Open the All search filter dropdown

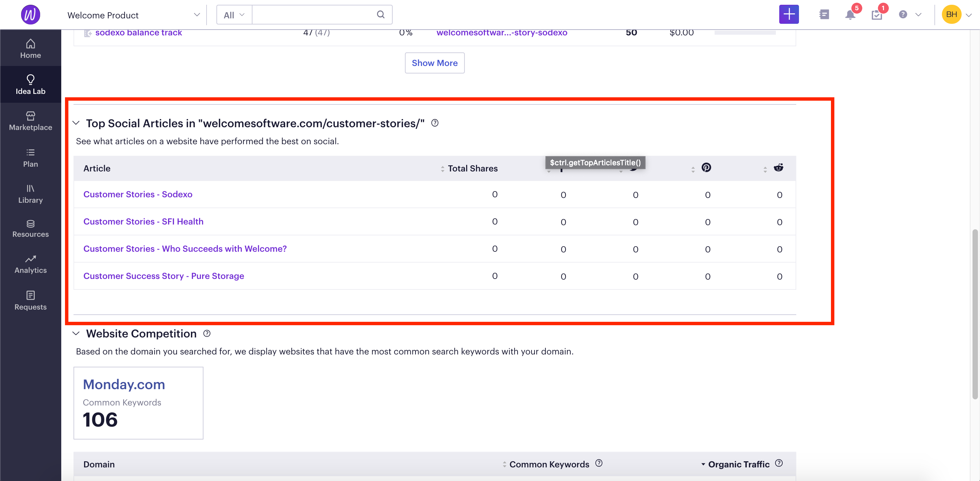(x=234, y=15)
